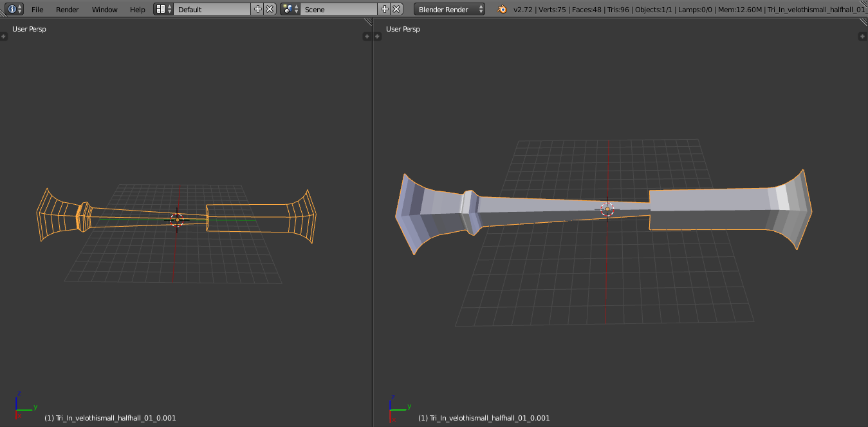868x427 pixels.
Task: Open the screen layout browse icon
Action: [x=163, y=9]
